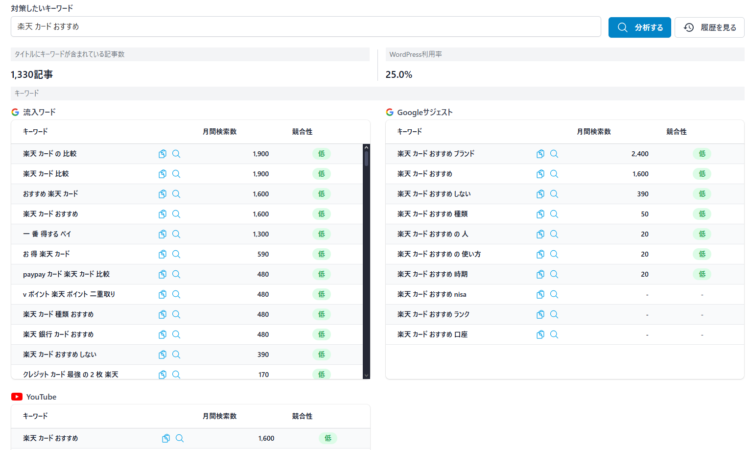Copy keyword paypay カード 楽天 カード 比較

pyautogui.click(x=163, y=274)
